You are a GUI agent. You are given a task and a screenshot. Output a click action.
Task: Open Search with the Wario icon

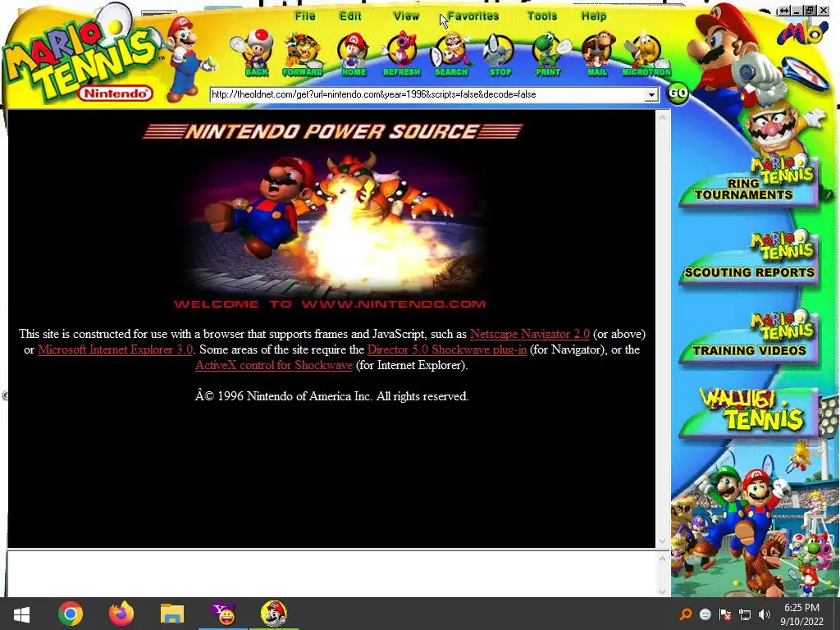point(451,53)
